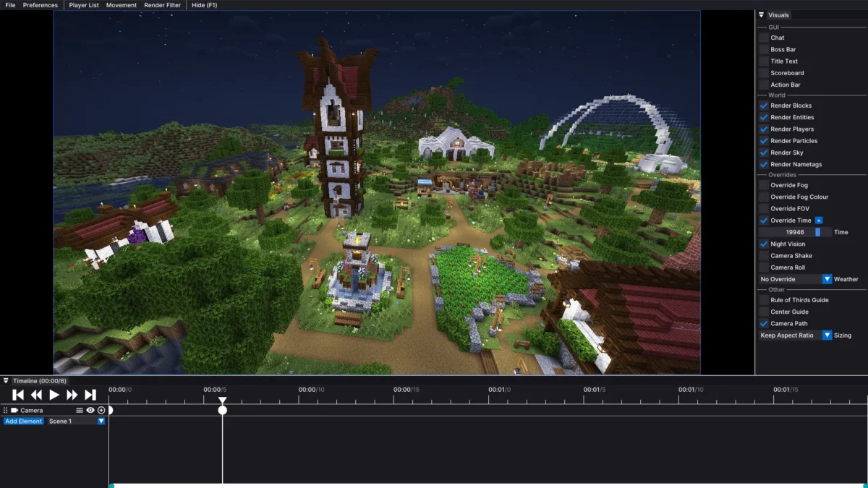Click the fast-forward playback button
This screenshot has height=488, width=868.
click(x=72, y=395)
